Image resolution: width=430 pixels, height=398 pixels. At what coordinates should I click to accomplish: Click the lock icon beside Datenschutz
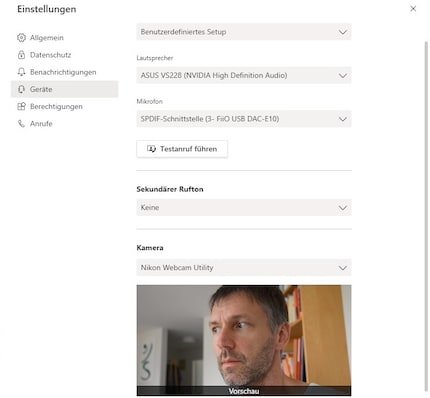click(21, 55)
